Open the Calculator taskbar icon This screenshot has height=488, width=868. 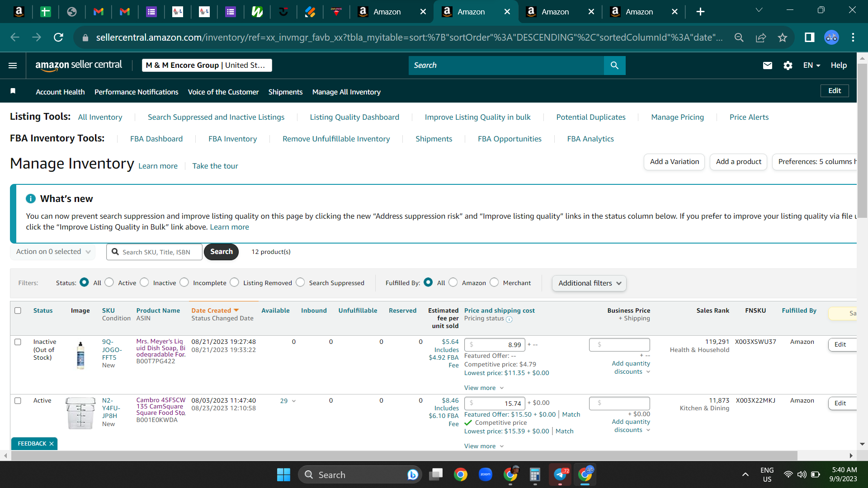pyautogui.click(x=535, y=474)
